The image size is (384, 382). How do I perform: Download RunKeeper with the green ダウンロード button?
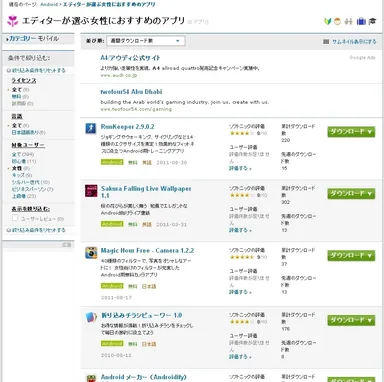click(351, 132)
